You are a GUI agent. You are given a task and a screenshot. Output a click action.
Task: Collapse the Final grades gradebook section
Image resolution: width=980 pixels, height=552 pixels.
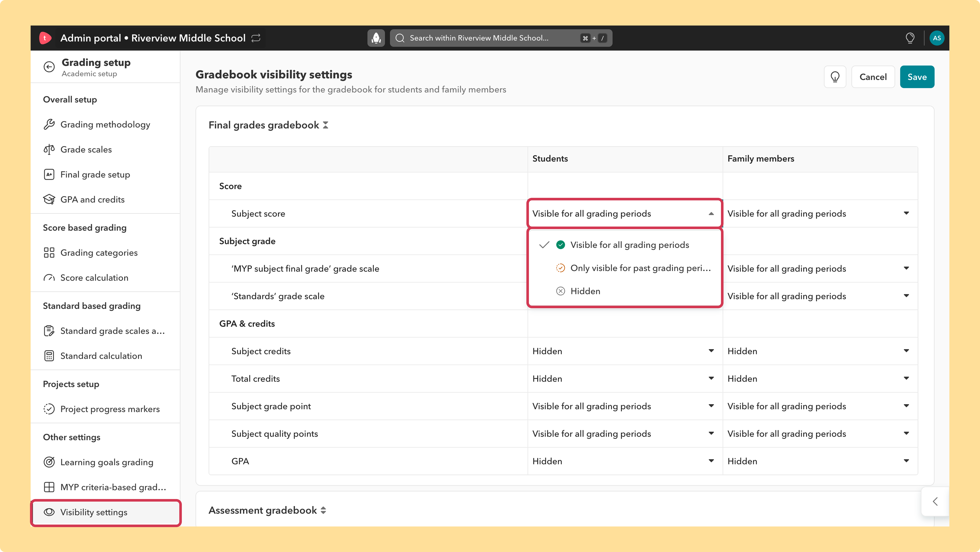click(x=326, y=125)
